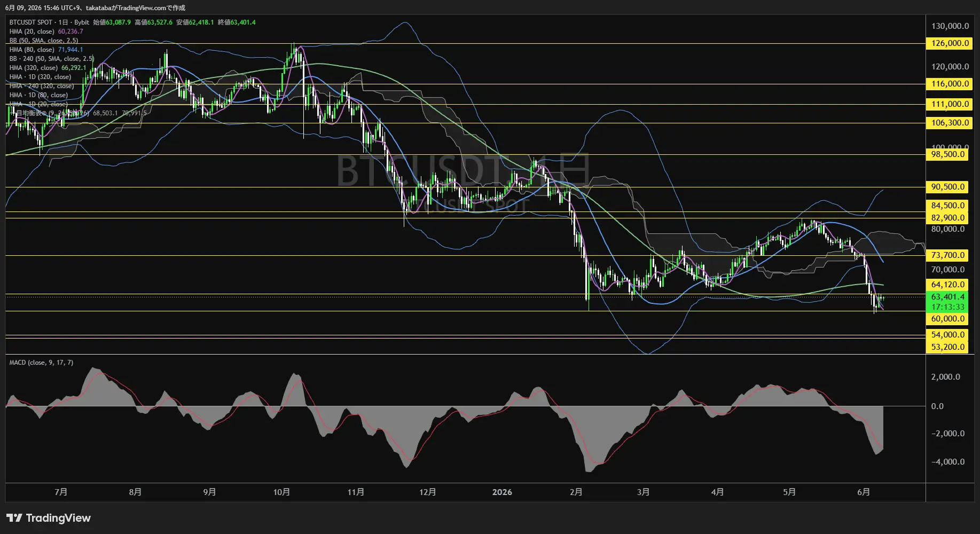The width and height of the screenshot is (980, 534).
Task: Click the 111,000.0 yellow price label
Action: pos(950,104)
